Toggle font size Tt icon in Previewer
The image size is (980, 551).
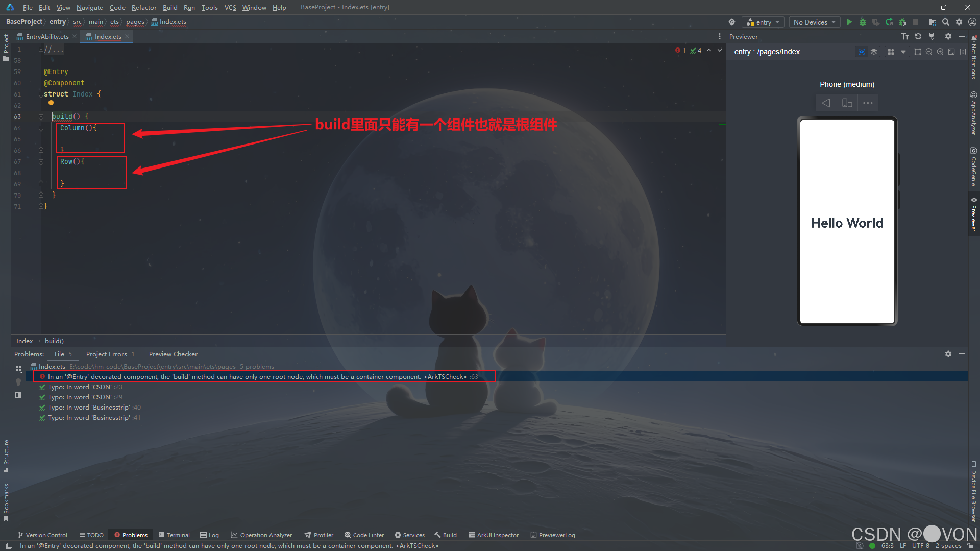coord(905,36)
